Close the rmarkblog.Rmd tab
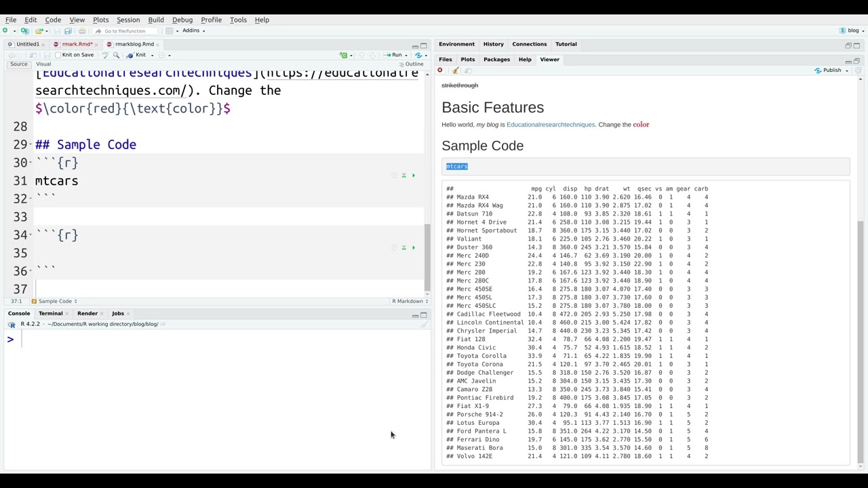This screenshot has width=868, height=488. click(x=157, y=45)
